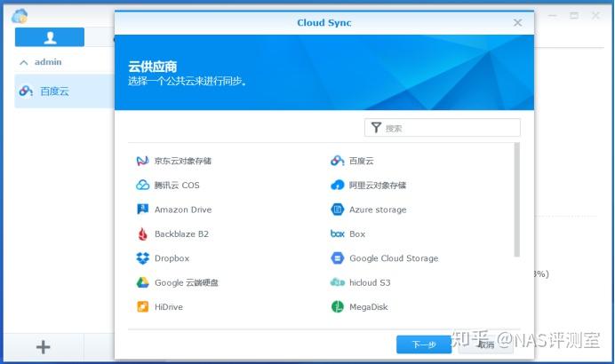Click the Backblaze B2 text label
Viewport: 615px width, 364px height.
[x=181, y=233]
